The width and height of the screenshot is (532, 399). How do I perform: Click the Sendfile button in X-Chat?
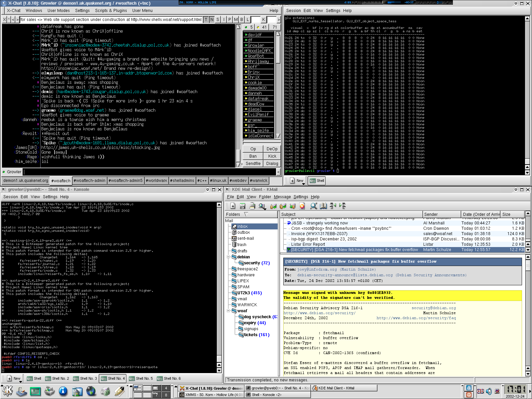click(253, 164)
